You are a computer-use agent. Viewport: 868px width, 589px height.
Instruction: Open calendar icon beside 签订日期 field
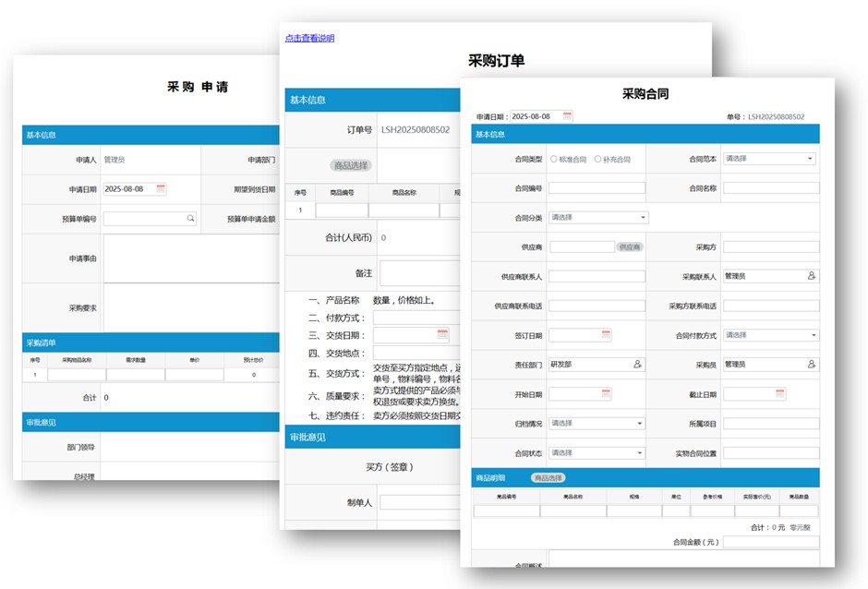(x=606, y=335)
